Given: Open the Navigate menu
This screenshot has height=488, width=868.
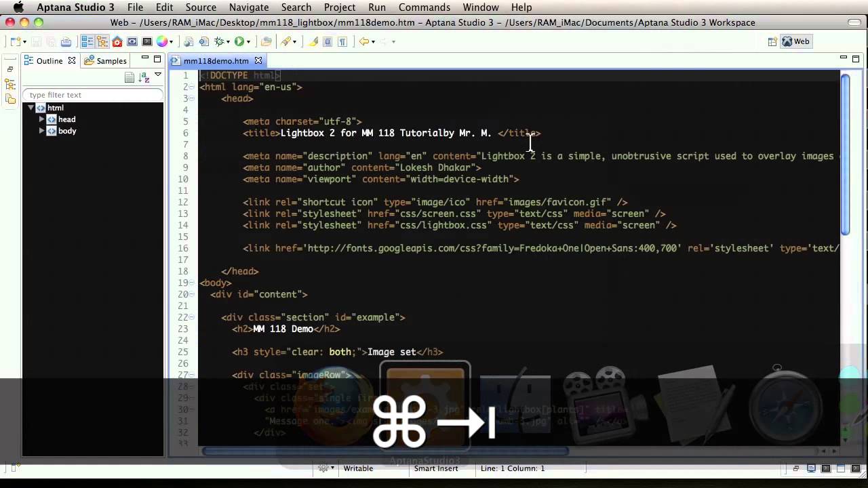Looking at the screenshot, I should 249,7.
